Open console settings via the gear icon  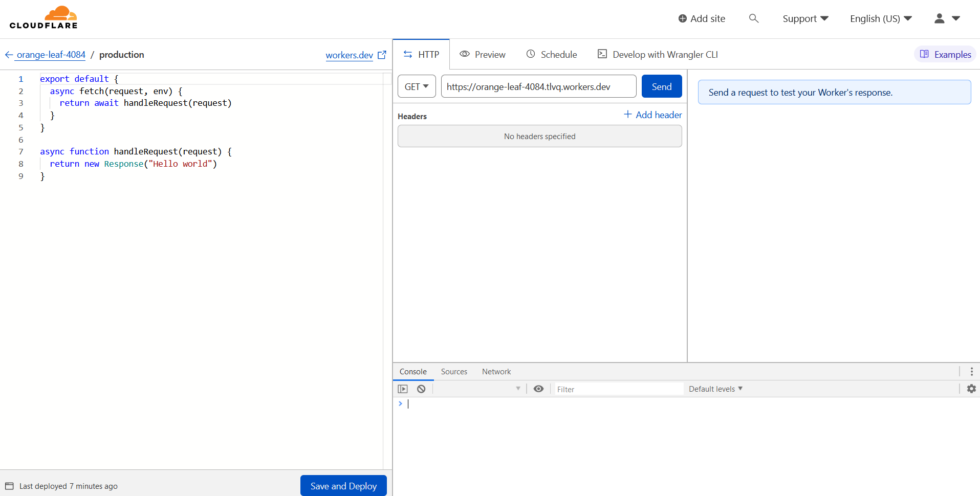click(x=971, y=389)
